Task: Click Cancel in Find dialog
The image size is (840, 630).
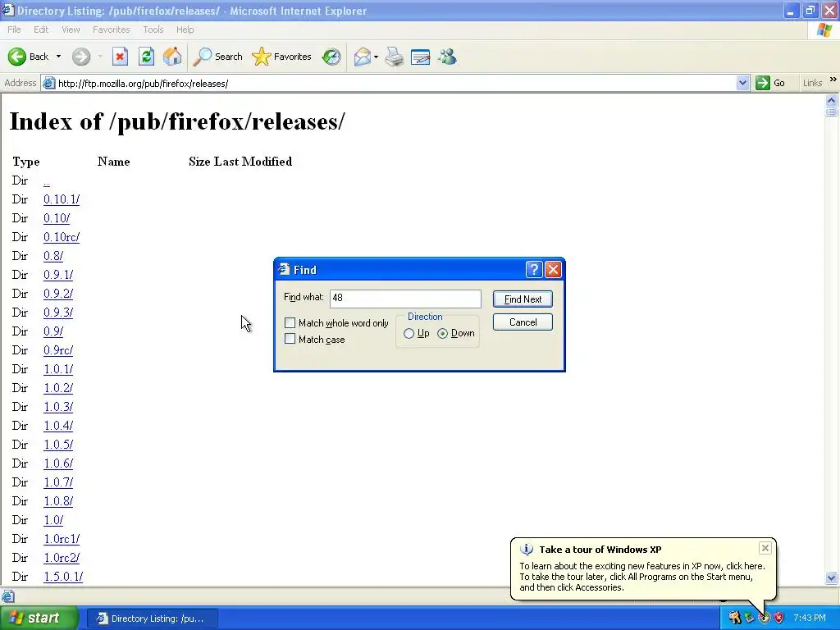Action: click(x=523, y=322)
